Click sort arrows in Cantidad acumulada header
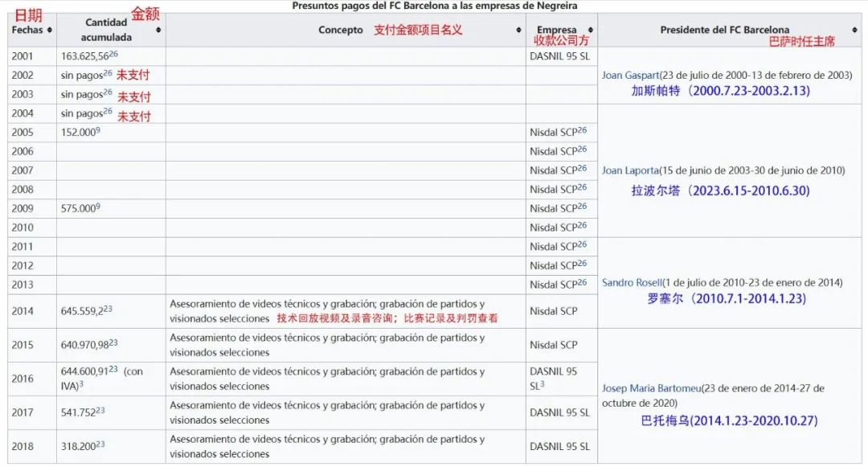Viewport: 868px width, 467px height. 158,31
